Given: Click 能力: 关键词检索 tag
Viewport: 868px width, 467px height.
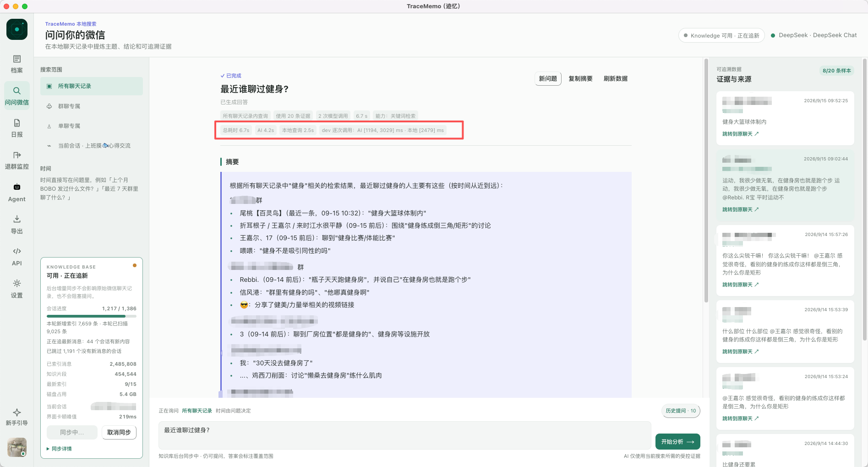Looking at the screenshot, I should (396, 116).
